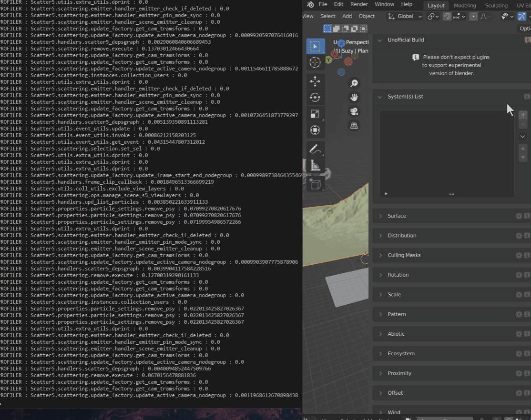The width and height of the screenshot is (531, 420).
Task: Move system down in the list
Action: tap(523, 157)
